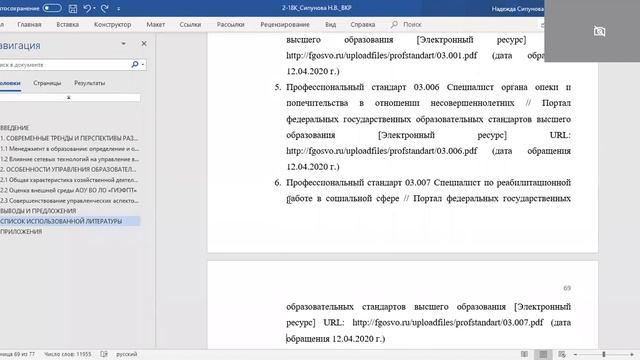Undo the last action
Screen dimensions: 640x360
pyautogui.click(x=87, y=8)
